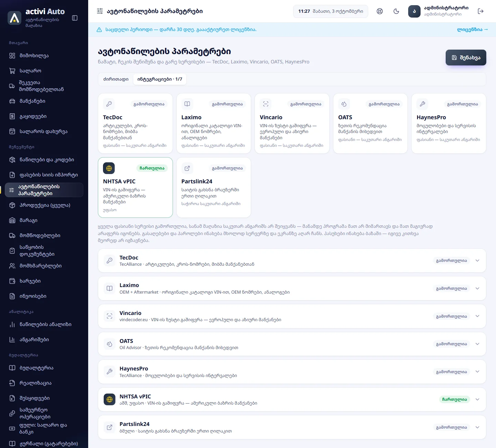Toggle dark mode moon icon

point(396,11)
